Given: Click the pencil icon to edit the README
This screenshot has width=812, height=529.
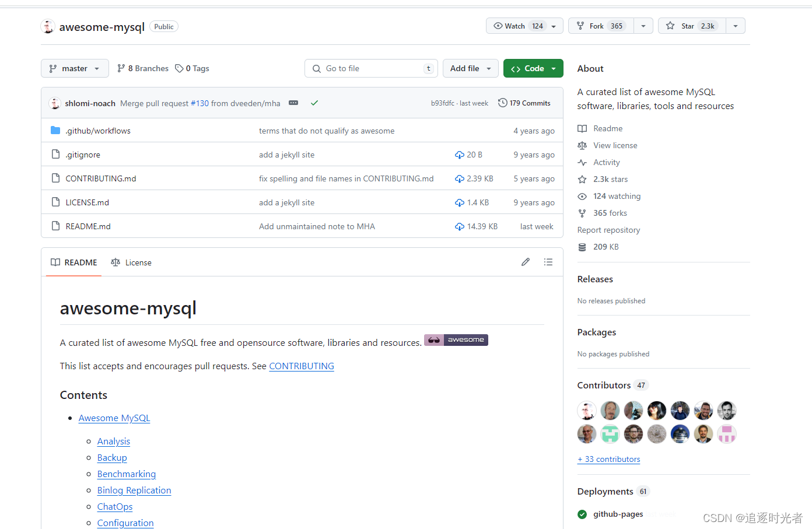Looking at the screenshot, I should click(x=526, y=262).
